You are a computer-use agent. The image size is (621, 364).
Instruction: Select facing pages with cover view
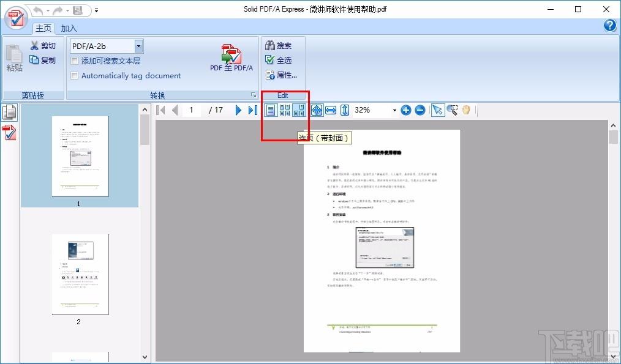[x=299, y=110]
